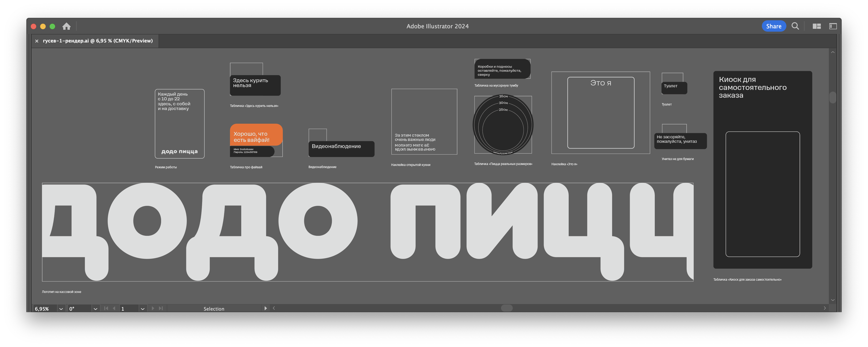The image size is (868, 347).
Task: Open the Arrange Documents icon
Action: [817, 26]
